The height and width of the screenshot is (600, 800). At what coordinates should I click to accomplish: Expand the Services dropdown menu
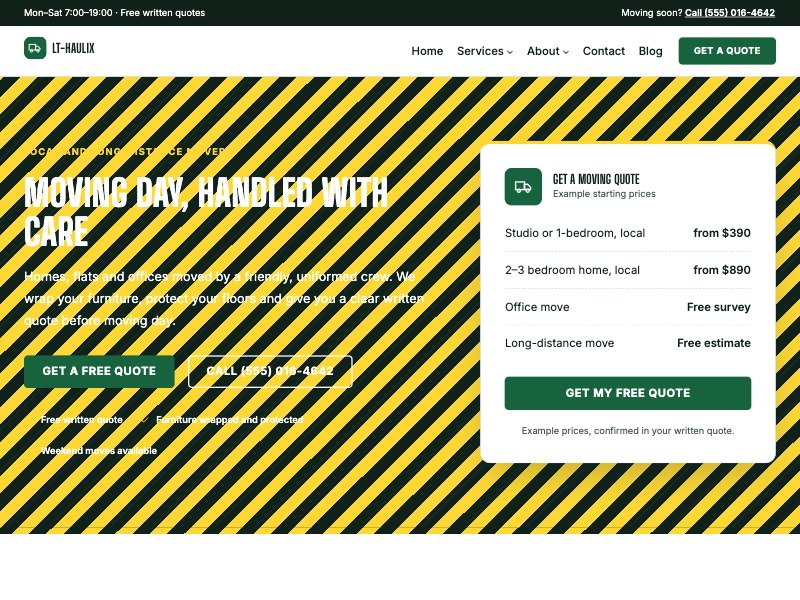(x=485, y=51)
